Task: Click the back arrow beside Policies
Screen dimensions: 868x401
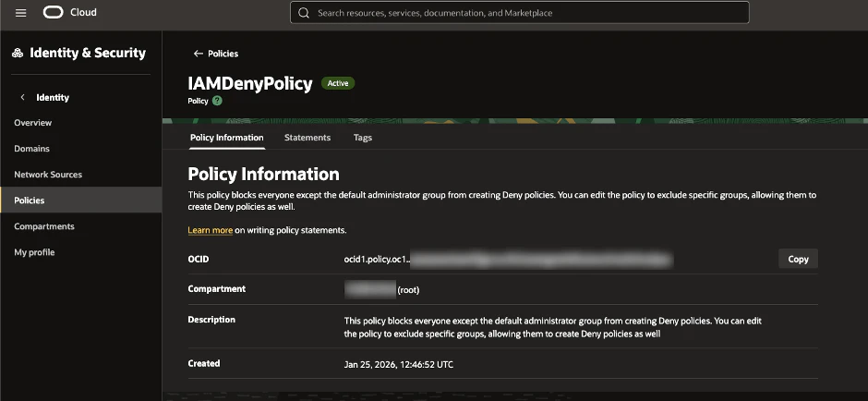Action: [199, 54]
